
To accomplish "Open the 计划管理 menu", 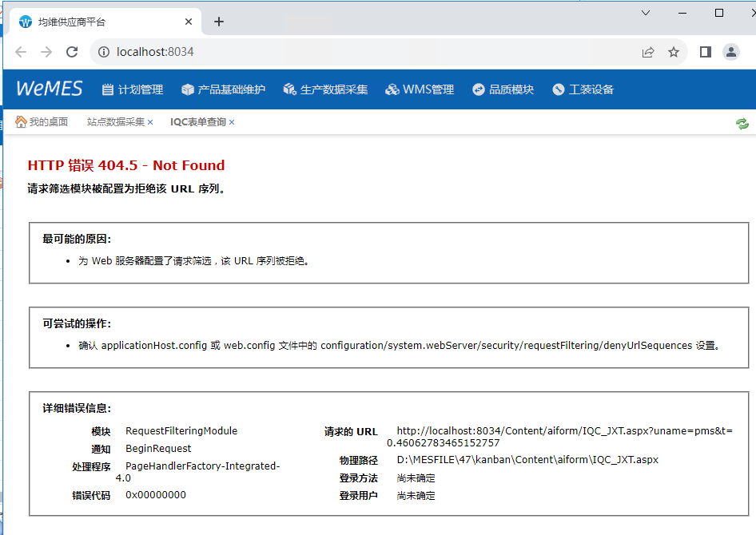I will pos(133,89).
